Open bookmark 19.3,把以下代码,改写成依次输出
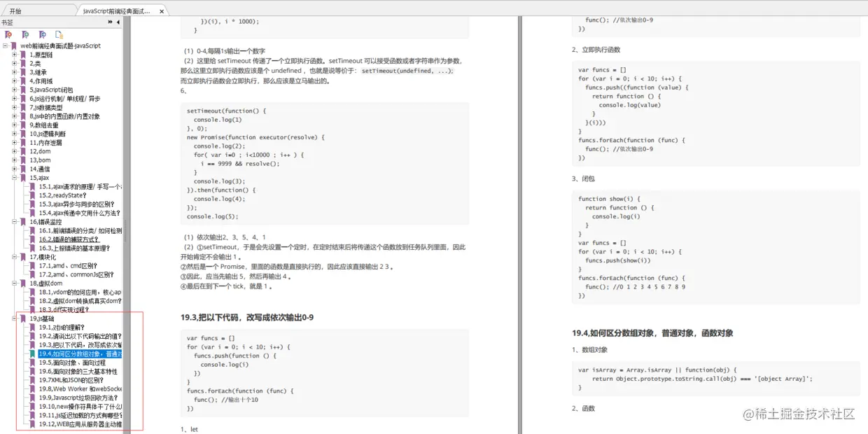The width and height of the screenshot is (868, 434). point(80,345)
